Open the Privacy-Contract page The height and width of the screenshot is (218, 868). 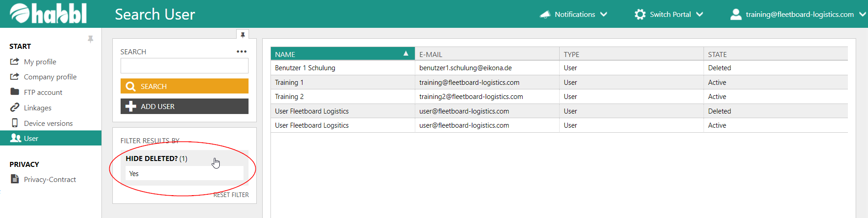click(50, 180)
